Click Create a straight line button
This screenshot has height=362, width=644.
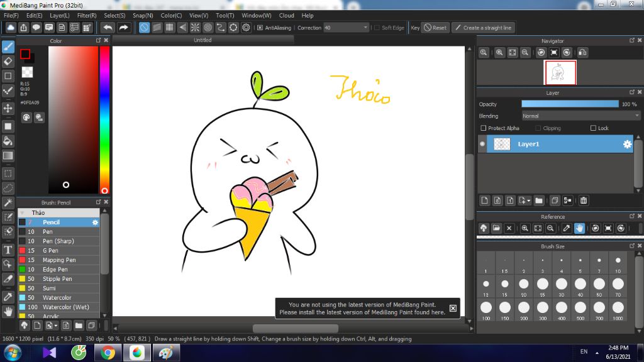coord(484,28)
